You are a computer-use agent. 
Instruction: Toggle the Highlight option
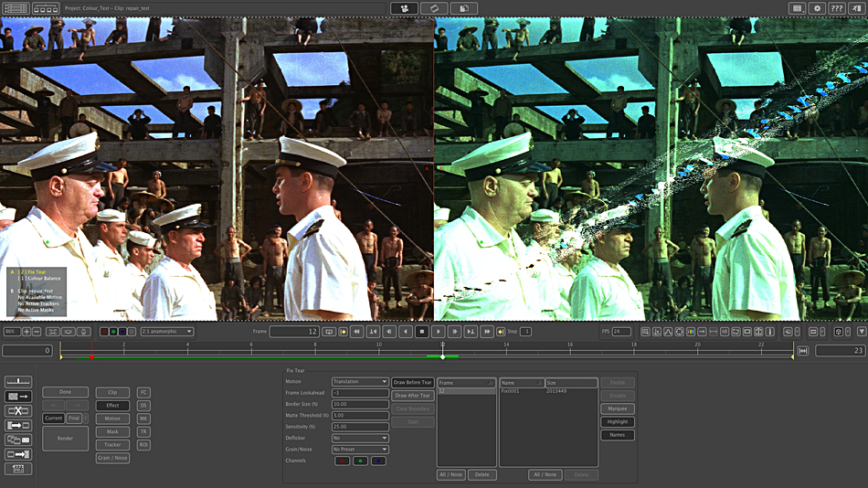[x=617, y=421]
